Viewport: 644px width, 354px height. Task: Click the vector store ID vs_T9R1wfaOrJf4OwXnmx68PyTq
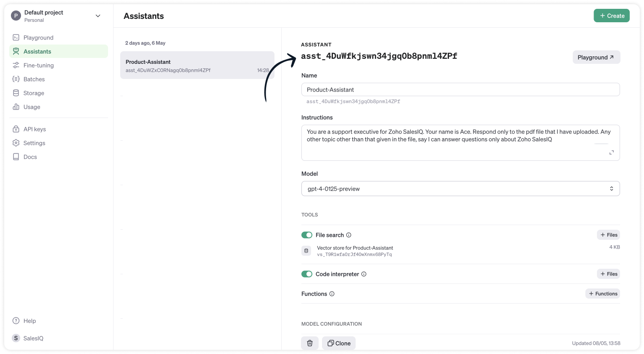pyautogui.click(x=354, y=254)
